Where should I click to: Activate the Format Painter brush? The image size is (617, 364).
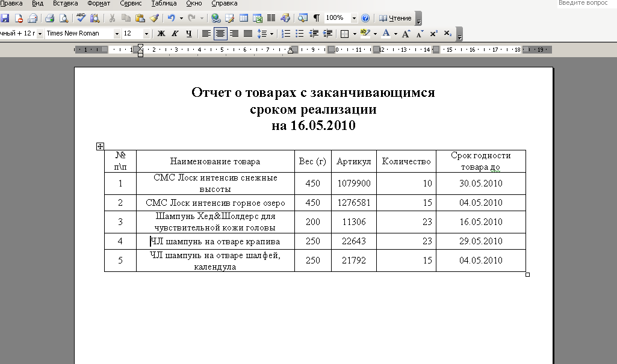154,18
